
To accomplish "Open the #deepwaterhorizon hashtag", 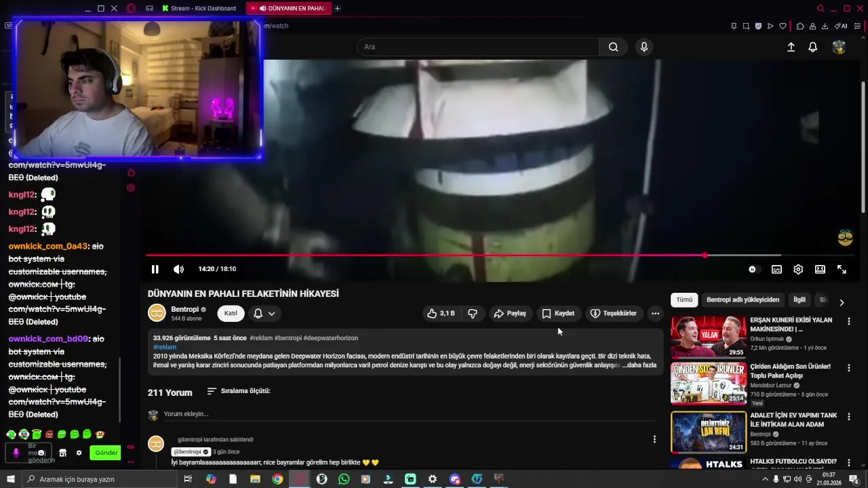I will (x=330, y=338).
